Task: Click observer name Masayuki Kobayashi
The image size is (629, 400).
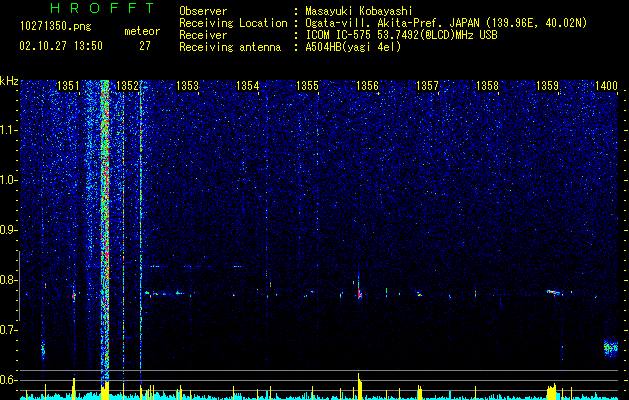Action: [x=359, y=11]
